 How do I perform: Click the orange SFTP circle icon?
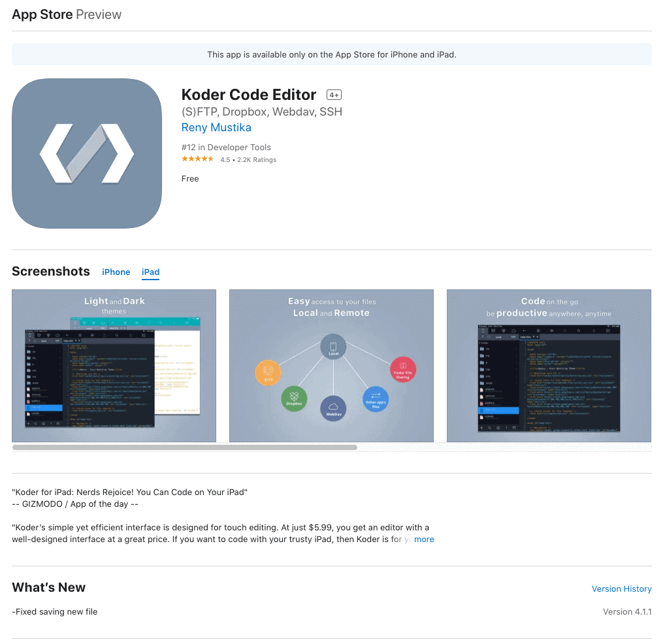click(x=268, y=373)
